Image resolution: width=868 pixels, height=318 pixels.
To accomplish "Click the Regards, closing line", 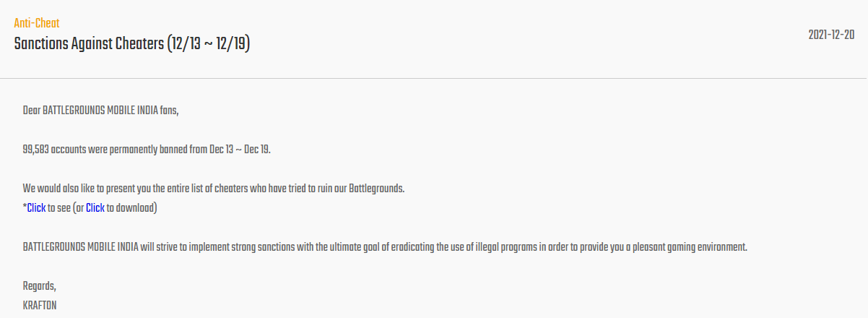I will pyautogui.click(x=39, y=286).
